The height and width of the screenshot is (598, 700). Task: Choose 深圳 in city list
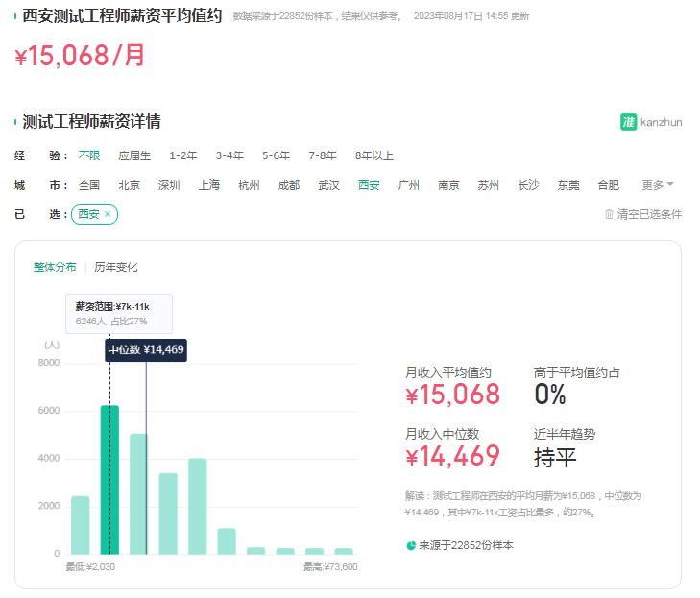tap(169, 184)
